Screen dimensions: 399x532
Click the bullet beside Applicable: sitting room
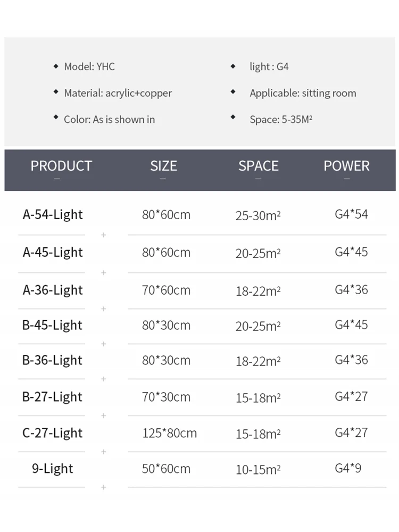[x=233, y=92]
